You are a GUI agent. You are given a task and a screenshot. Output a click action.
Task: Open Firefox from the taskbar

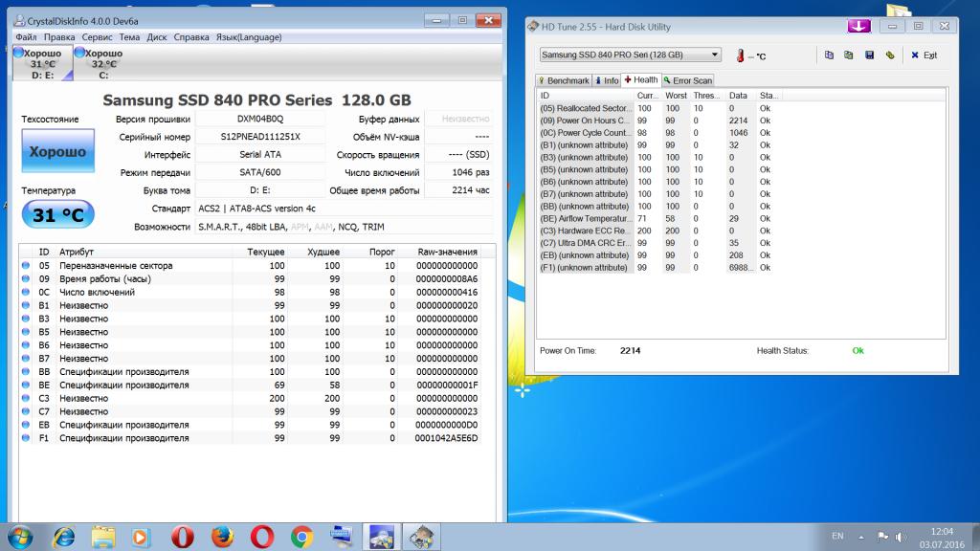221,536
